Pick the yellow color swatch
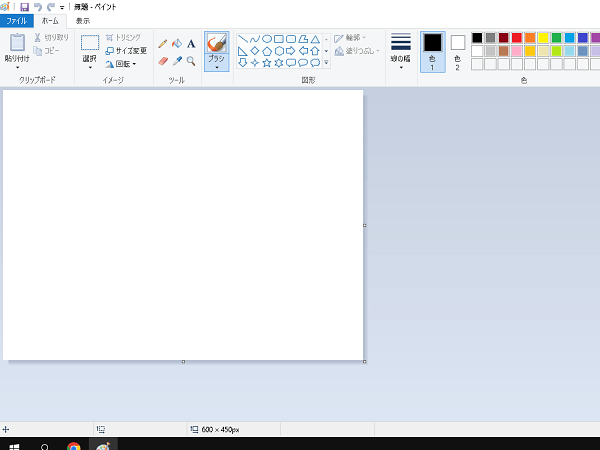The height and width of the screenshot is (450, 600). 543,38
